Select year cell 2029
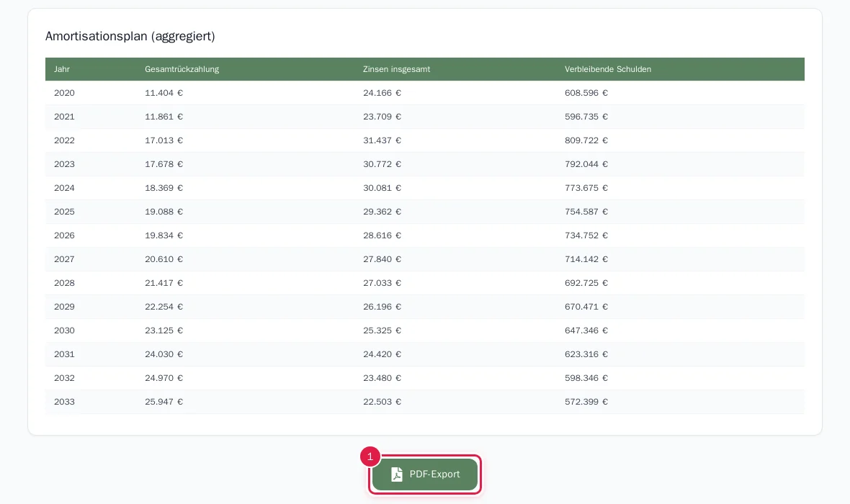The height and width of the screenshot is (504, 850). coord(65,307)
